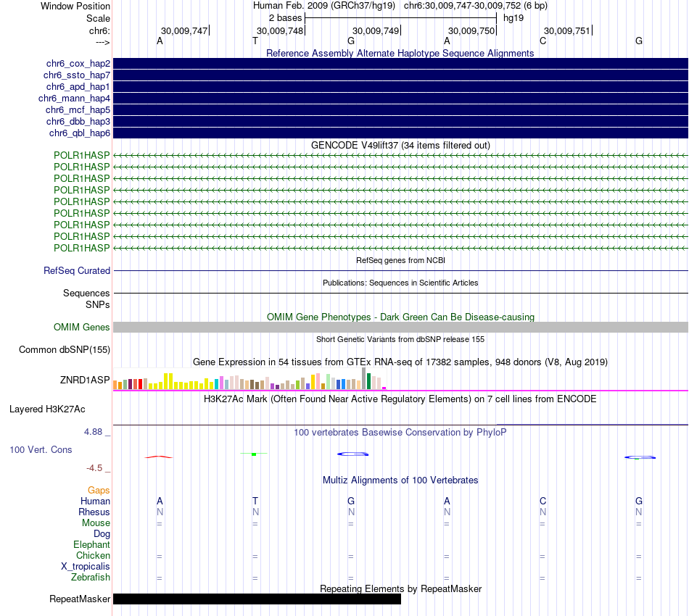Click the SNPs track label

click(x=98, y=304)
